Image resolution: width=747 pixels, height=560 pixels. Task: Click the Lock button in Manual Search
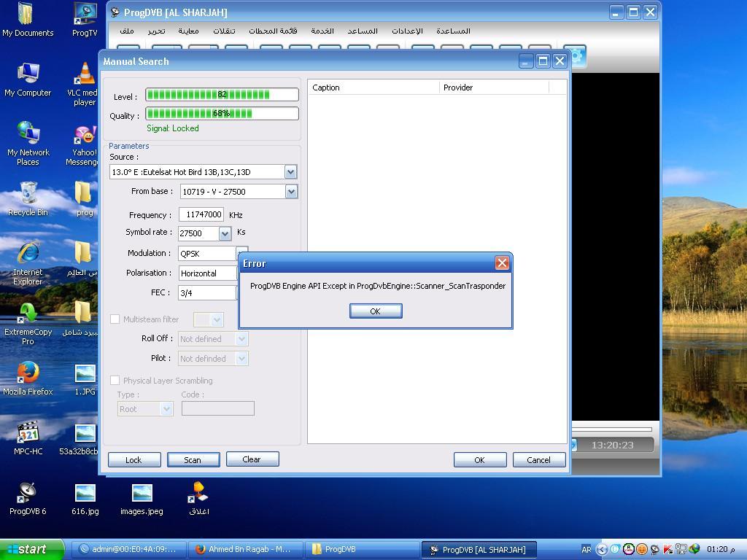pos(134,459)
